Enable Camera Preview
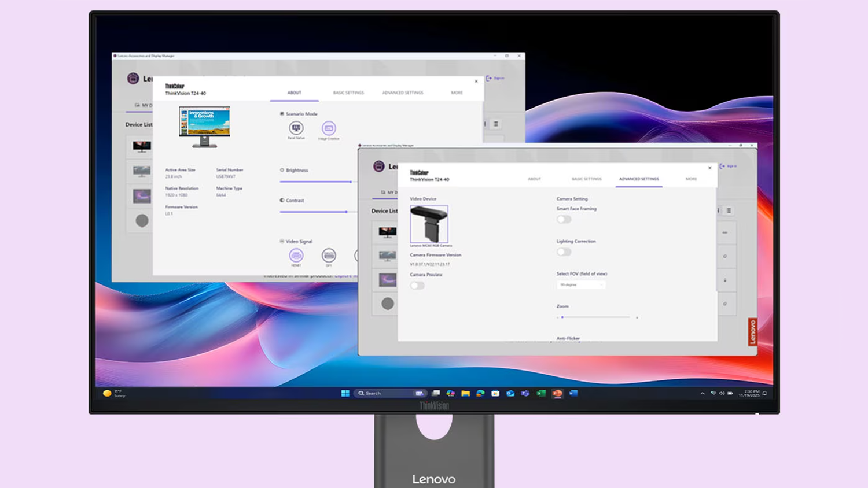Screen dimensions: 868x488 coord(417,285)
